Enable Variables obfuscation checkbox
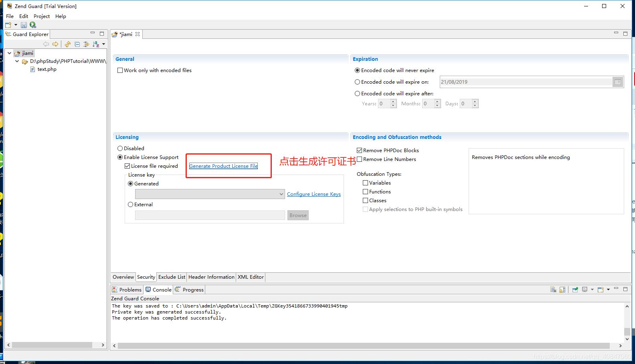 (365, 183)
